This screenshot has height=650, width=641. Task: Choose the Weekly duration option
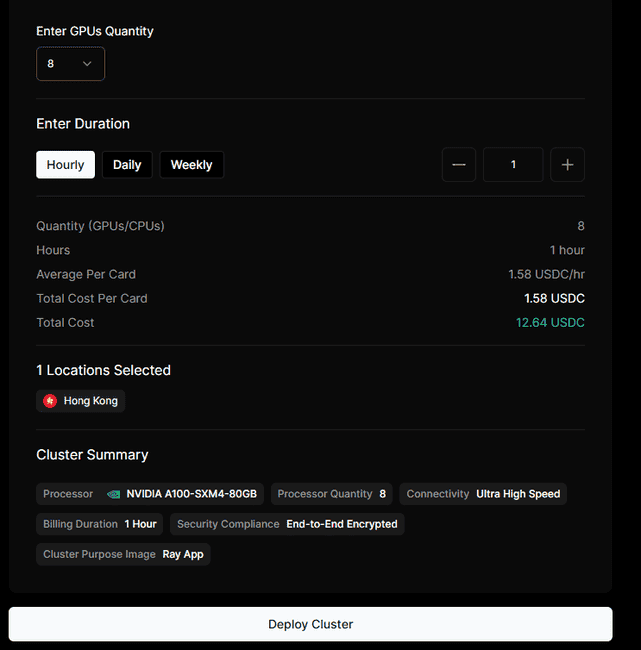click(191, 165)
